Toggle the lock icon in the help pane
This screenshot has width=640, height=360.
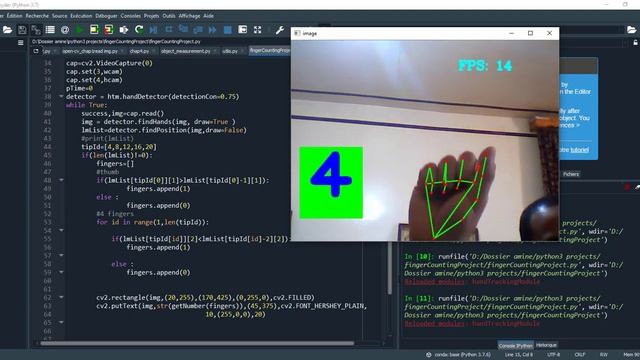636,42
